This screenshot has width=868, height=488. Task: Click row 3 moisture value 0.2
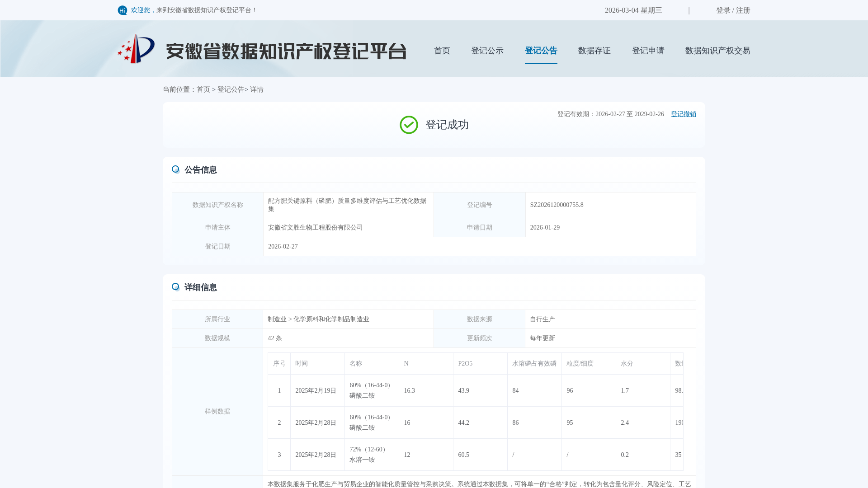[624, 455]
